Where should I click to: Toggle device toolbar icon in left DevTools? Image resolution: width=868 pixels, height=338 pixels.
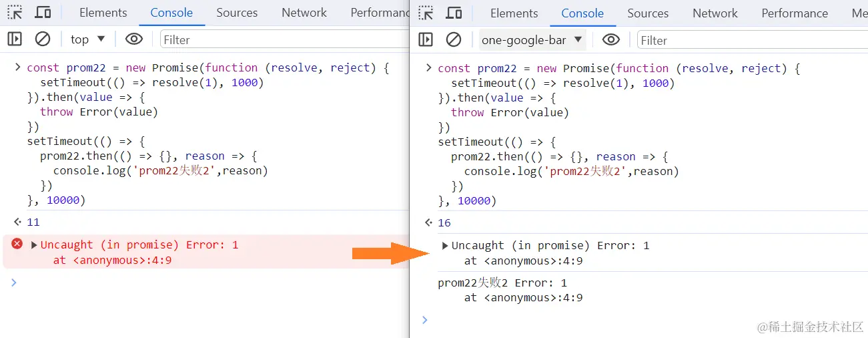[43, 13]
